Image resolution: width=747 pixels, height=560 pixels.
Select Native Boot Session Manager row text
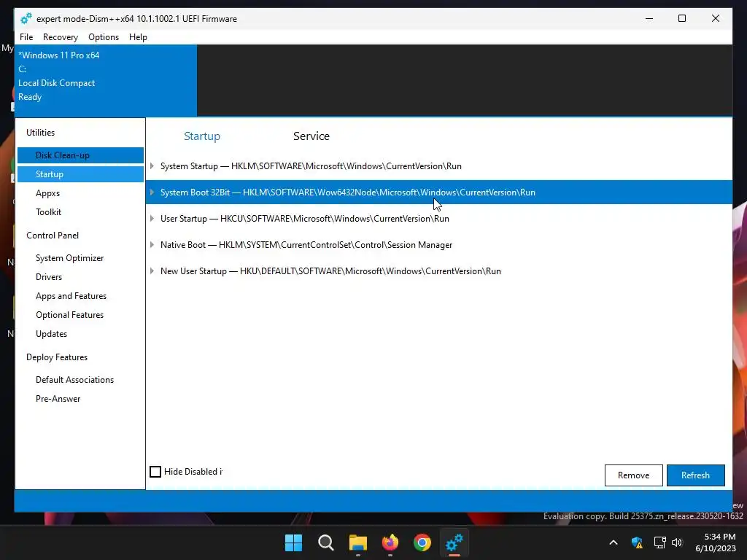(x=306, y=245)
